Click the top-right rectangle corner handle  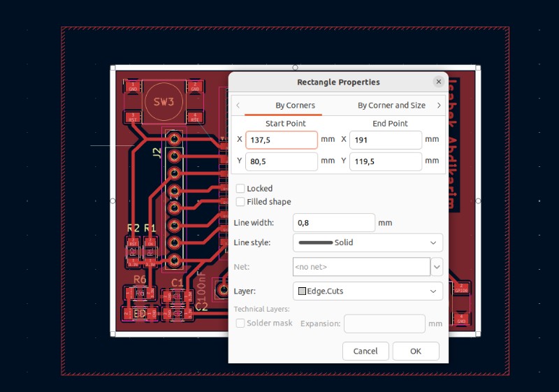pos(478,68)
